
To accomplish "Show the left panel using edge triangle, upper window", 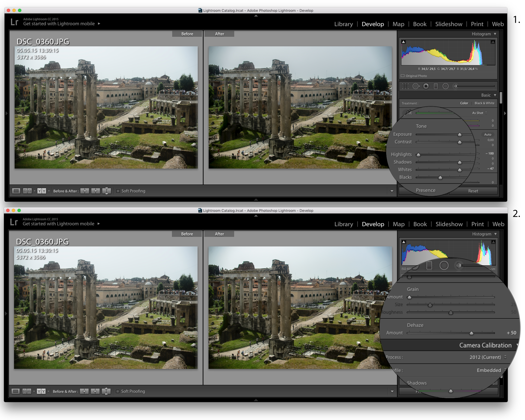I will [7, 113].
